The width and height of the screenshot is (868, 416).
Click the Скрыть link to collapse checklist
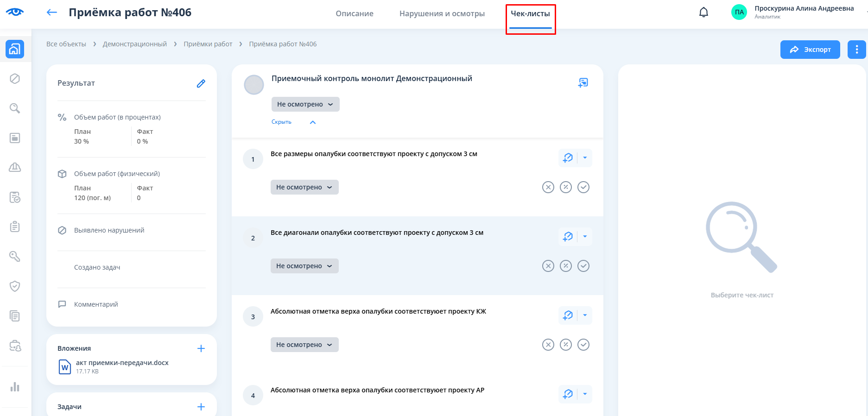tap(281, 122)
